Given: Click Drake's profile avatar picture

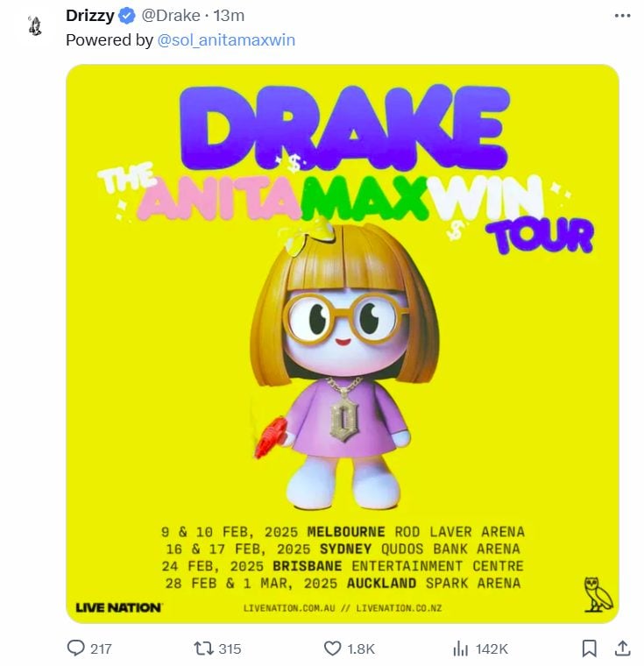Looking at the screenshot, I should point(35,26).
